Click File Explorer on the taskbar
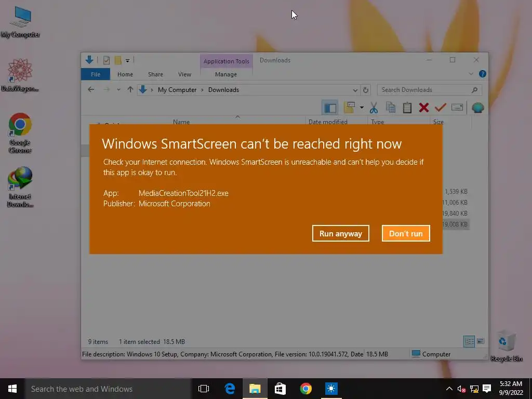532x399 pixels. click(x=255, y=389)
